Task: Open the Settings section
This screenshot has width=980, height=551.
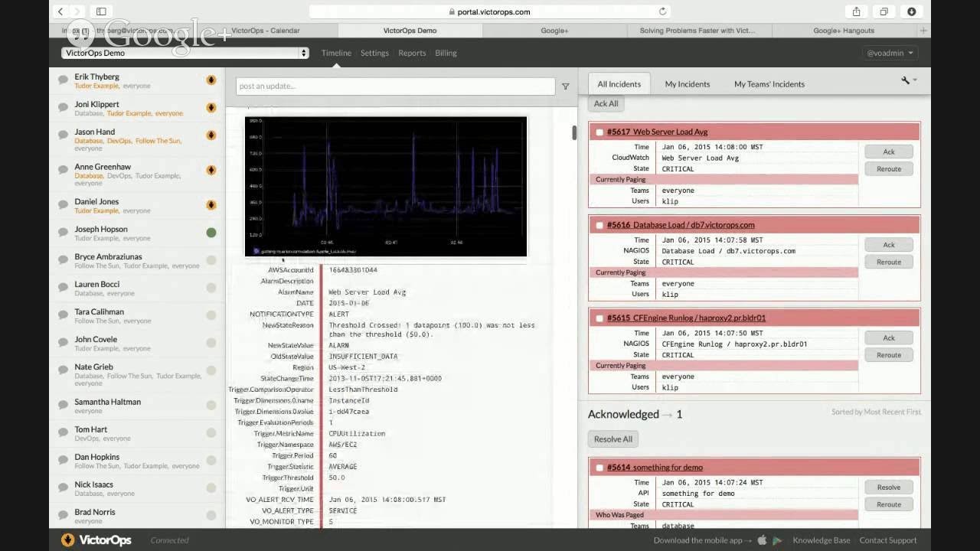Action: pos(374,53)
